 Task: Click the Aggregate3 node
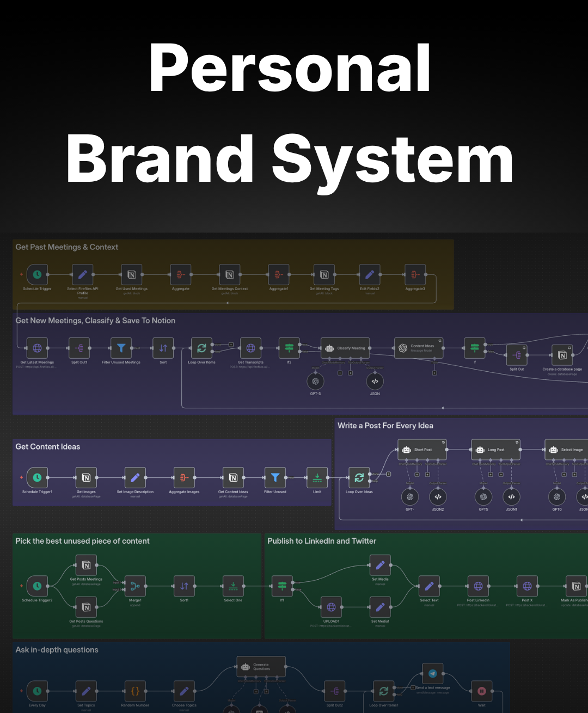[x=415, y=274]
